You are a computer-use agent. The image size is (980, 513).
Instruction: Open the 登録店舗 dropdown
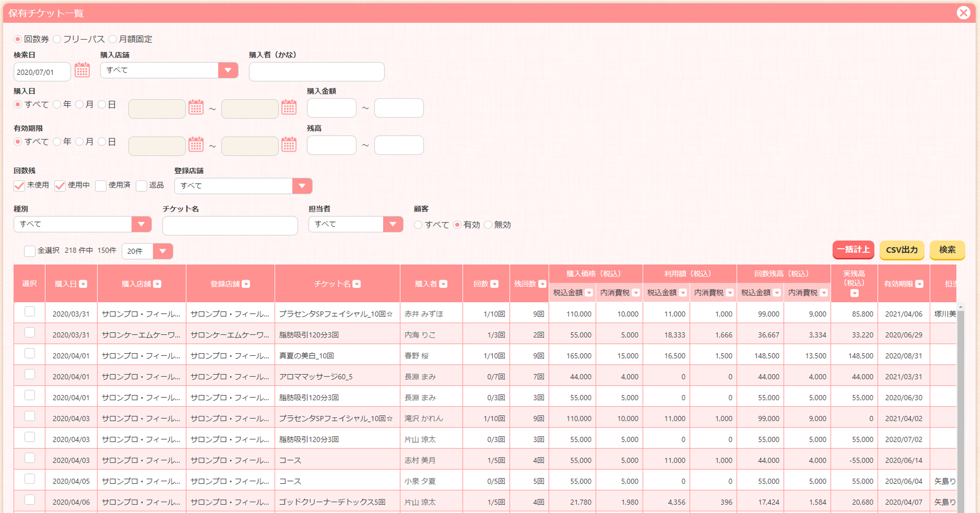pos(243,186)
